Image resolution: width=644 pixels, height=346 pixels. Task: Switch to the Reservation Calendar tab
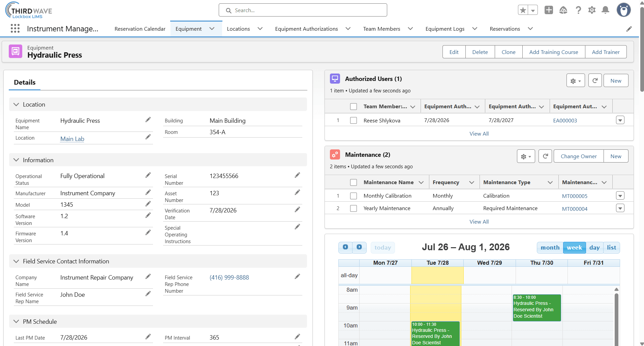click(x=140, y=29)
